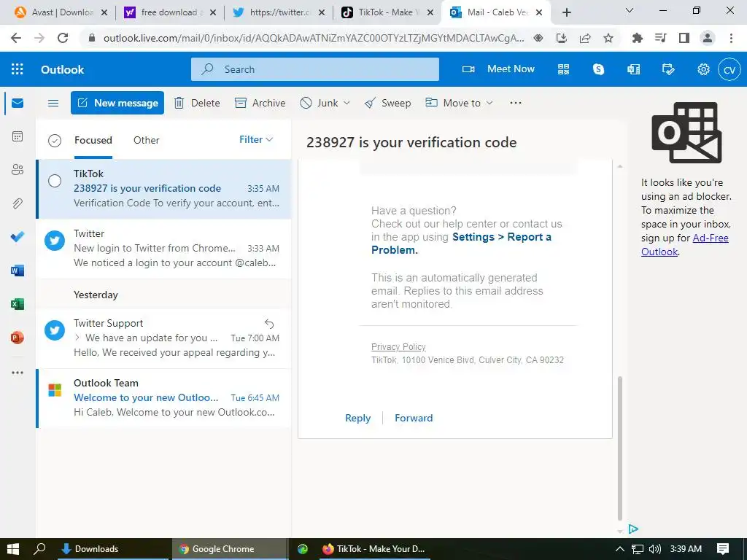Click the install app icon in address bar
The height and width of the screenshot is (560, 747).
(562, 38)
